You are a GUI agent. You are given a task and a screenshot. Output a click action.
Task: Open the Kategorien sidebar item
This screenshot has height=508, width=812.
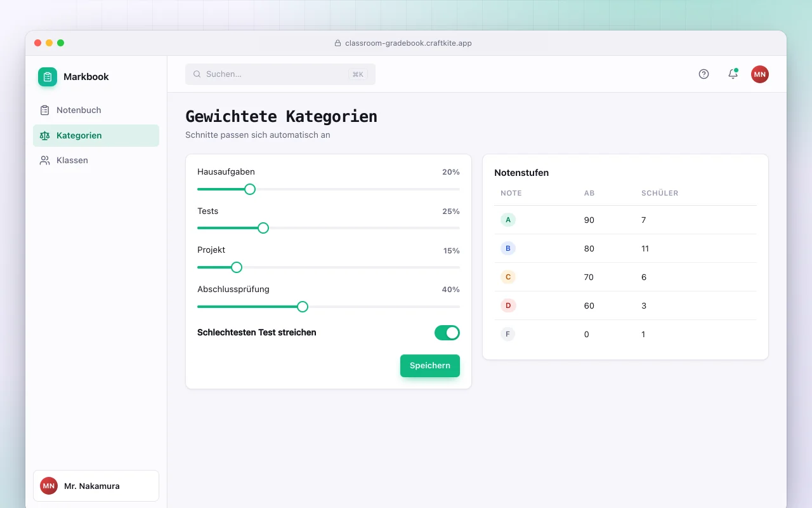[96, 135]
